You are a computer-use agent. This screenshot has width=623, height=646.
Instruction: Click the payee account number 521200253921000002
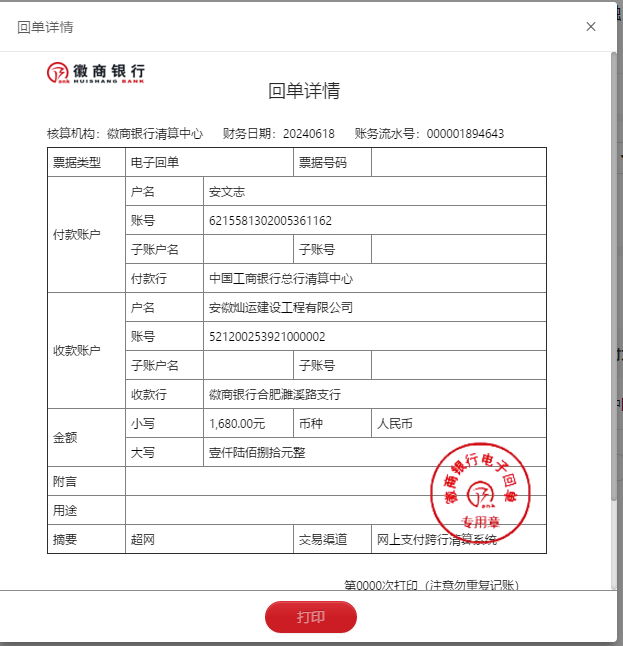coord(267,337)
